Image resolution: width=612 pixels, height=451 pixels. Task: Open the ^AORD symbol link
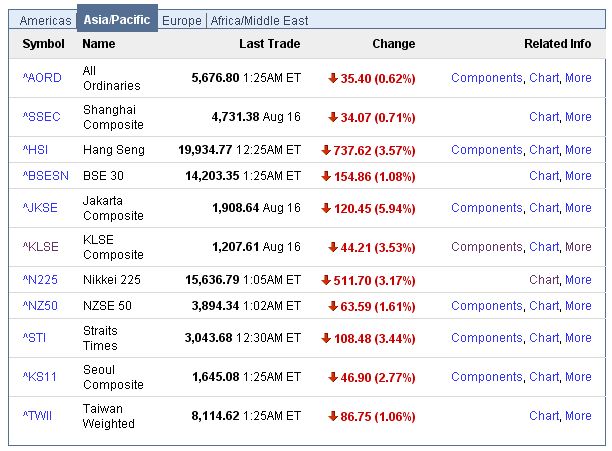coord(41,78)
